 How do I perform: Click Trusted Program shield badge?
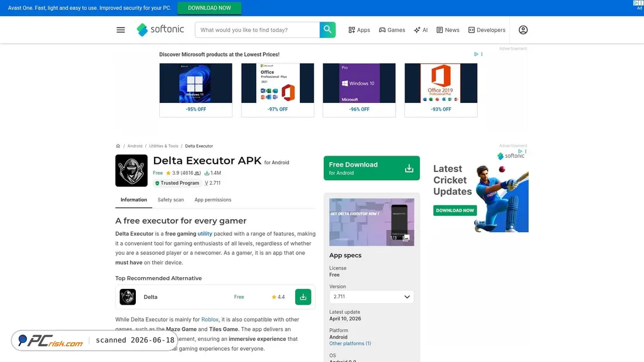pos(177,183)
